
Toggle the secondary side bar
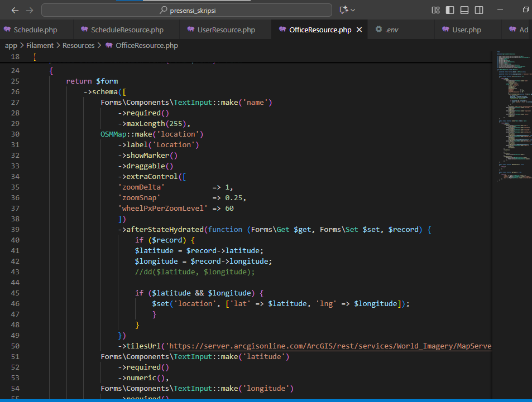[x=479, y=10]
